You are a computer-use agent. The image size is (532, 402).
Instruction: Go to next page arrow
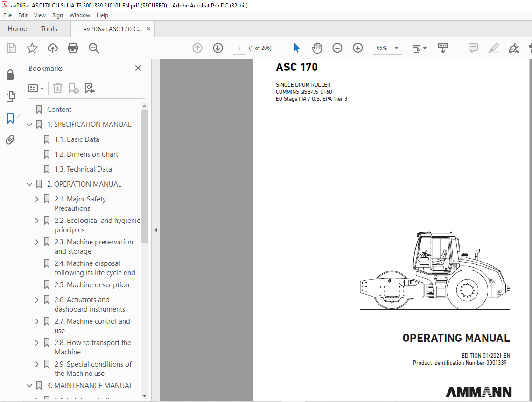click(218, 48)
